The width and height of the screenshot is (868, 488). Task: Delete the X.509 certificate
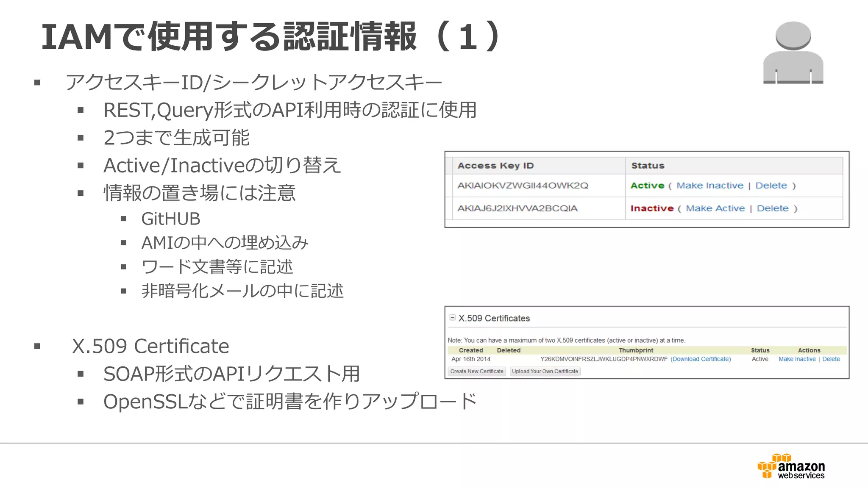[x=831, y=359]
